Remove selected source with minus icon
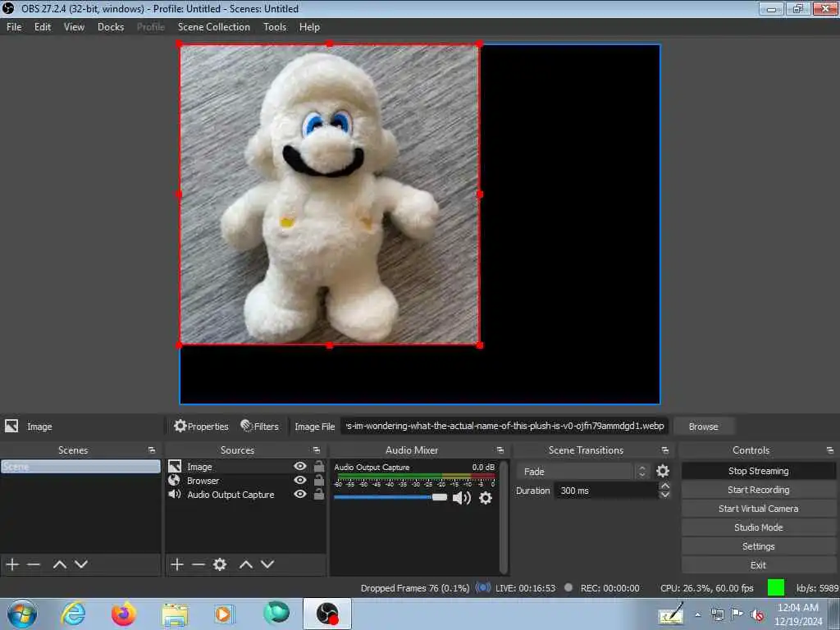840x630 pixels. (x=199, y=564)
